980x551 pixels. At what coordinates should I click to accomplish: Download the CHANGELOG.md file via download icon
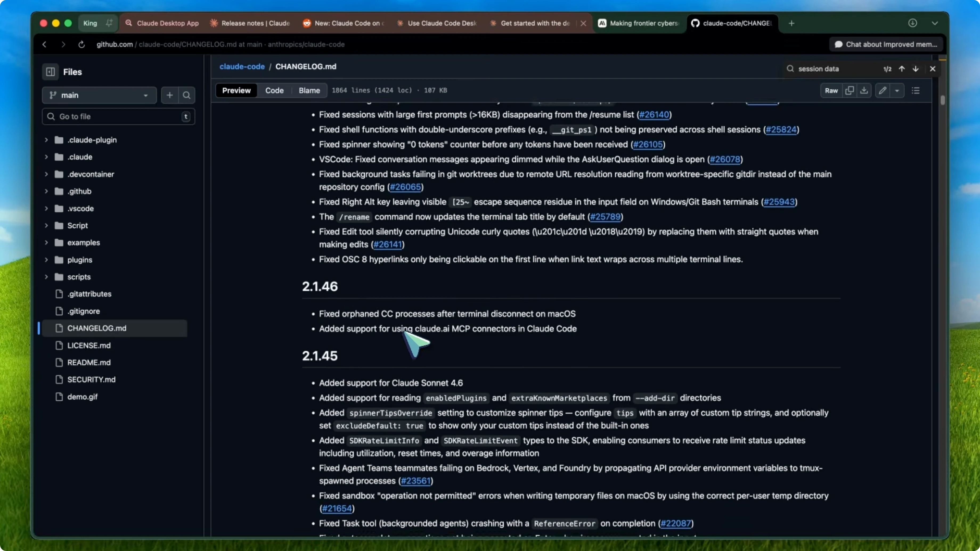864,90
